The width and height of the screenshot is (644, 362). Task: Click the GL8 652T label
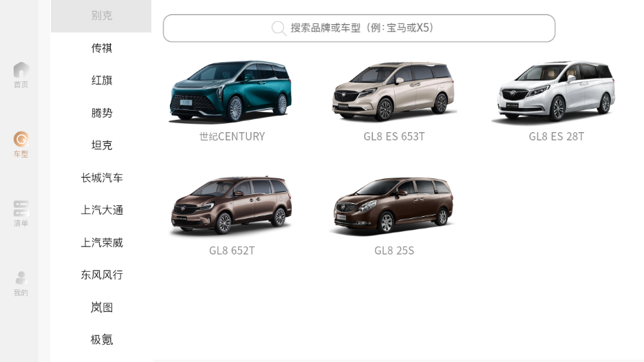(232, 251)
